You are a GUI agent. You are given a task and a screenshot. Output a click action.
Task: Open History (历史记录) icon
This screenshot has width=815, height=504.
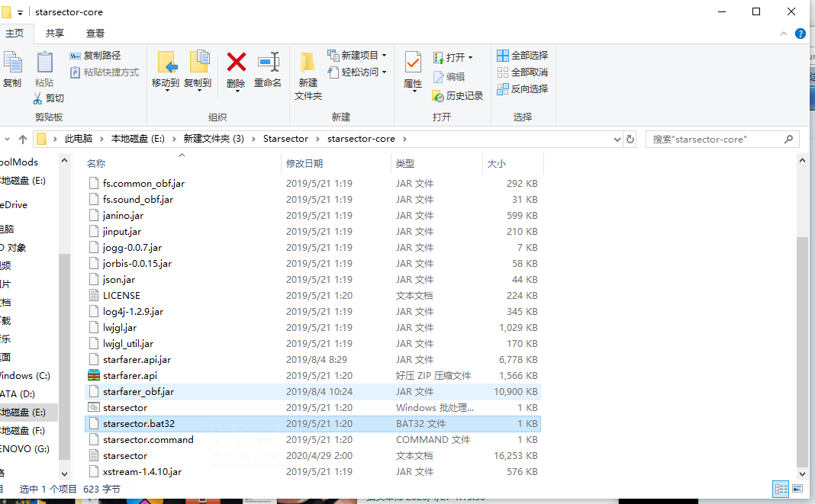pos(438,96)
